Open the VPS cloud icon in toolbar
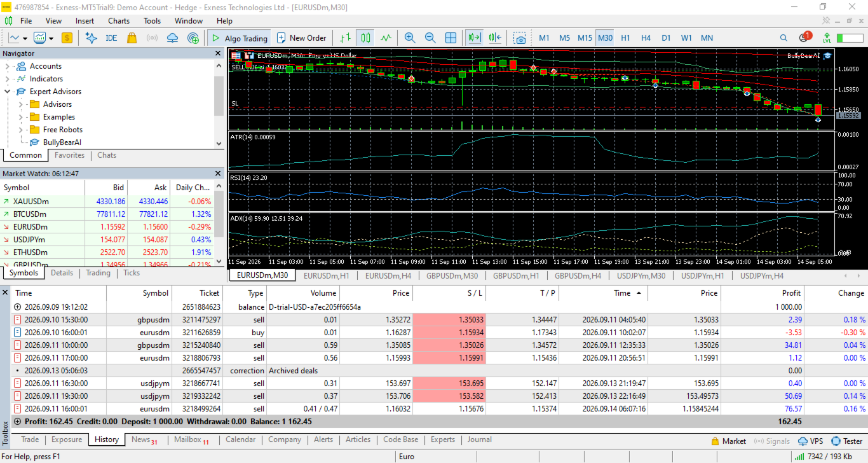The image size is (868, 463). [172, 38]
